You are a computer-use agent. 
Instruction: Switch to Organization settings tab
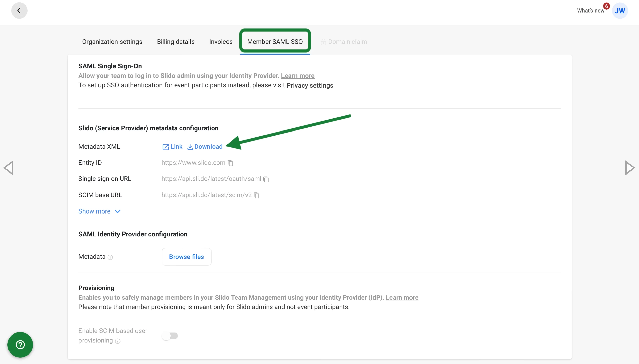pyautogui.click(x=112, y=42)
